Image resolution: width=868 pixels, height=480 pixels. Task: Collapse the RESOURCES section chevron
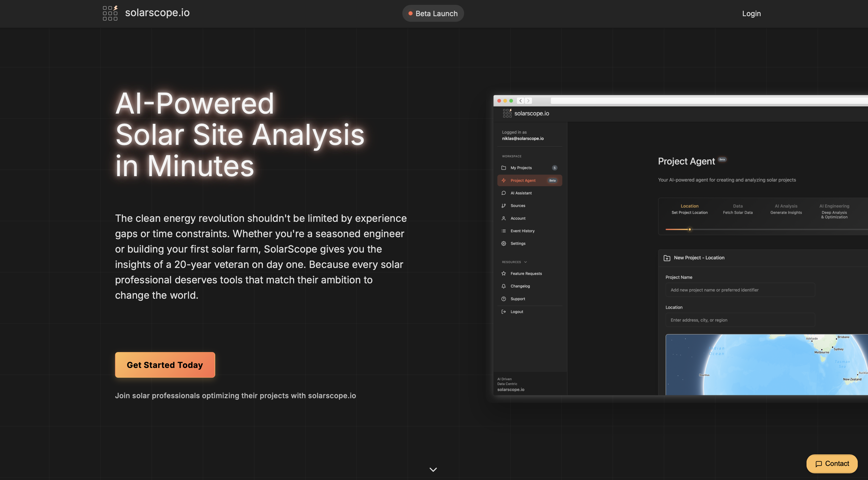click(525, 262)
